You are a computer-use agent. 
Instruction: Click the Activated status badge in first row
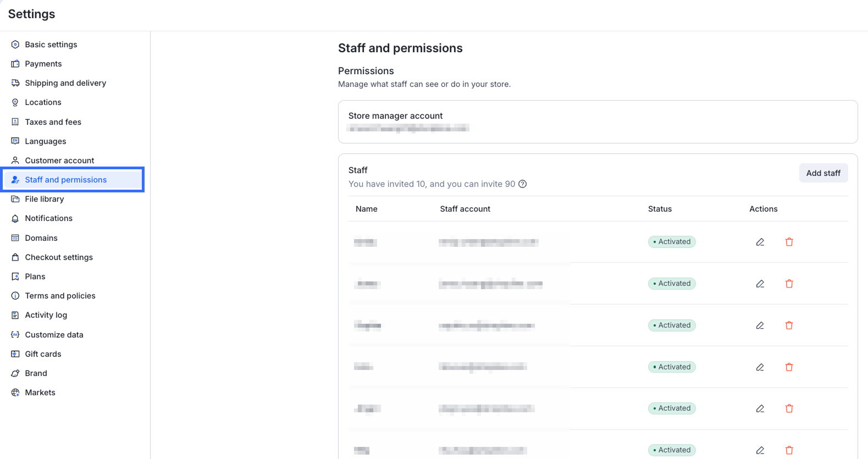click(x=672, y=242)
